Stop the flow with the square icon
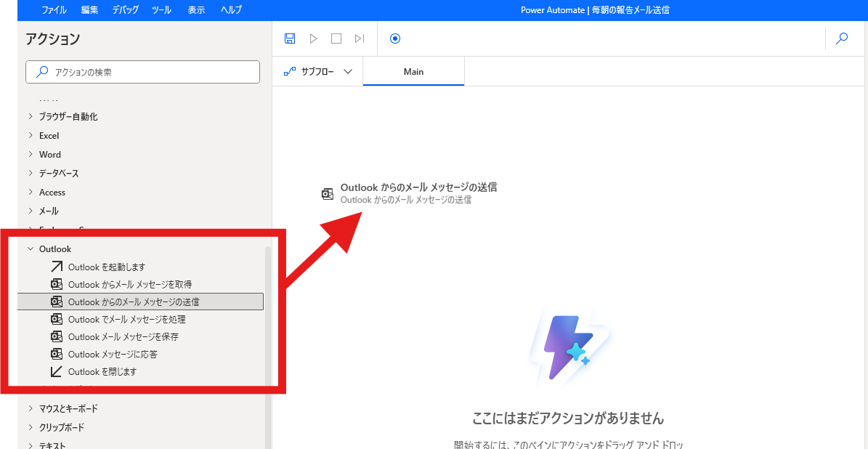This screenshot has width=868, height=449. [x=336, y=39]
